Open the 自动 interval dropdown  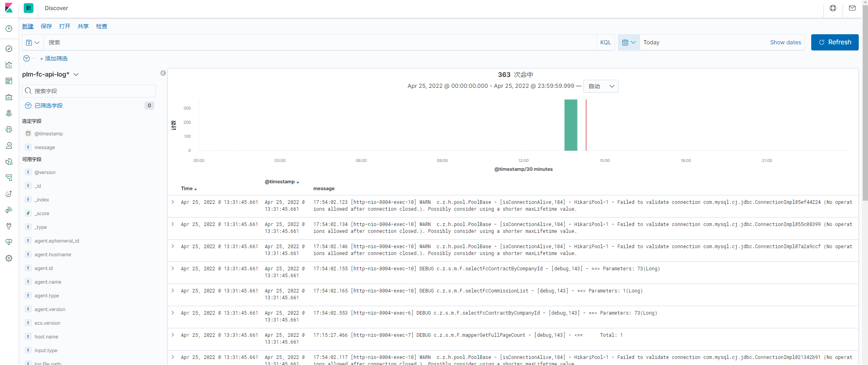(x=601, y=86)
